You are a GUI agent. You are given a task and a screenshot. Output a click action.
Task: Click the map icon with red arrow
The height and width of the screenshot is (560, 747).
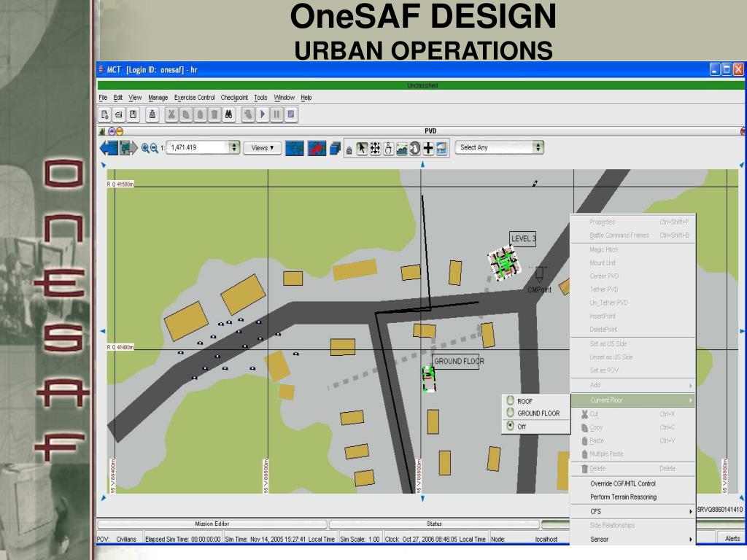[317, 148]
